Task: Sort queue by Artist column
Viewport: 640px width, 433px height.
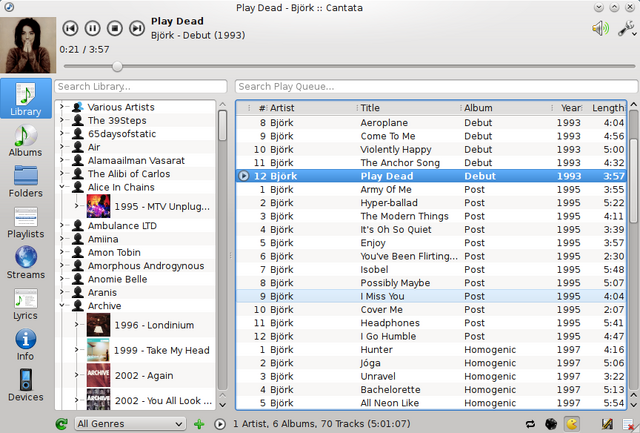Action: pos(312,108)
